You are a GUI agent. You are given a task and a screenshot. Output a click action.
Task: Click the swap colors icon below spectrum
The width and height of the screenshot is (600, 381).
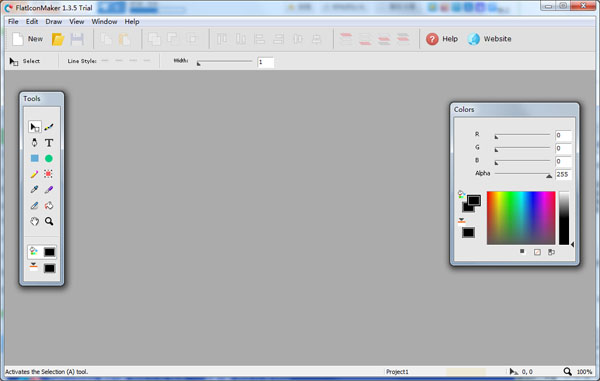point(551,252)
